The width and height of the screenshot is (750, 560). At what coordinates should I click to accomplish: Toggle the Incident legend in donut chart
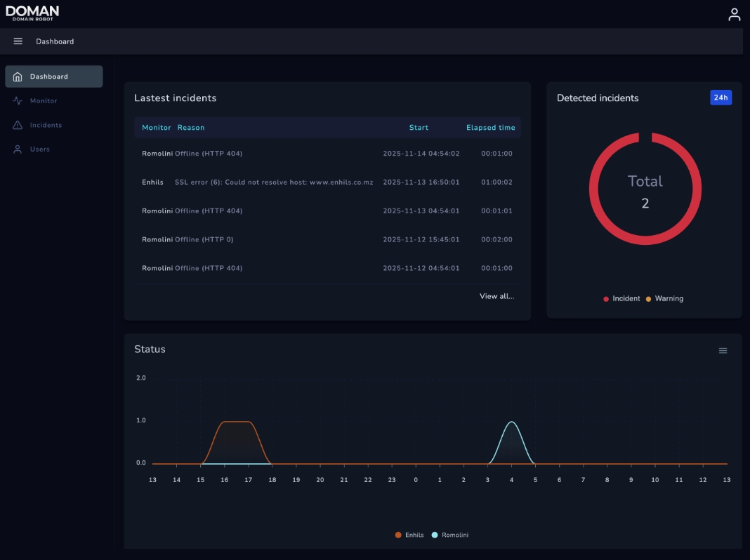click(621, 299)
